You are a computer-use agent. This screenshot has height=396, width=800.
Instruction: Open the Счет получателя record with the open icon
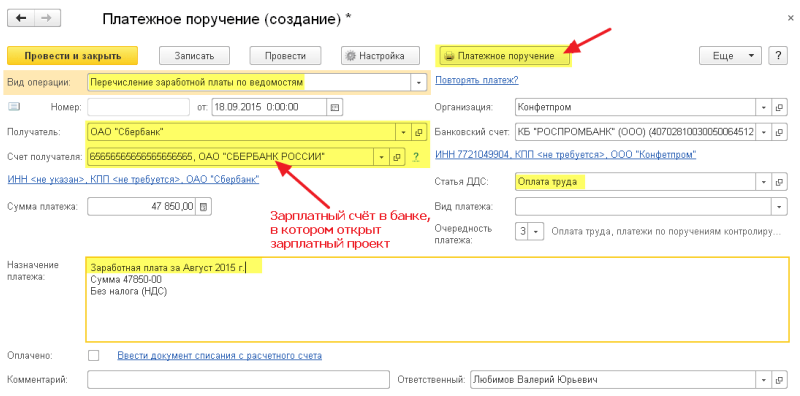[396, 157]
